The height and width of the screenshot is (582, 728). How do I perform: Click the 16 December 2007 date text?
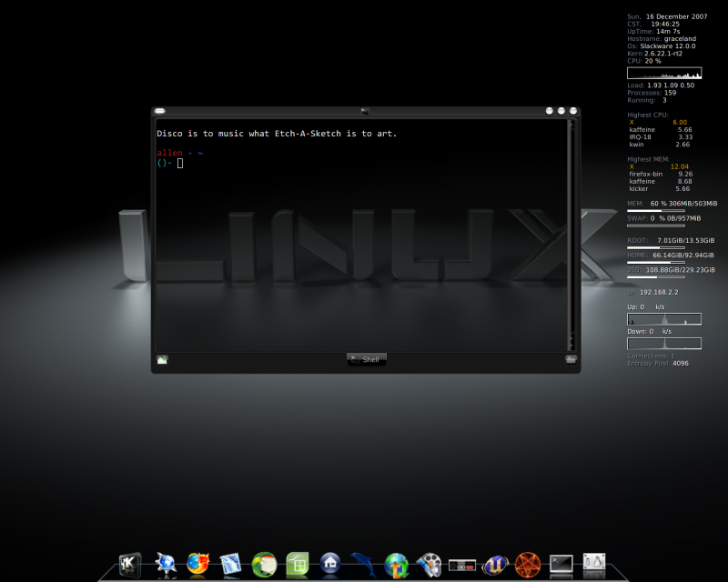[677, 16]
